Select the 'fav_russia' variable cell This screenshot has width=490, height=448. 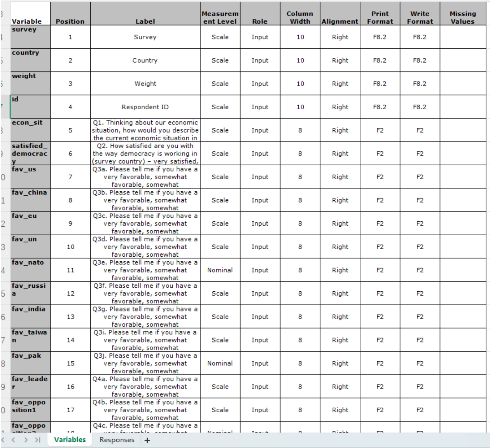[x=30, y=294]
